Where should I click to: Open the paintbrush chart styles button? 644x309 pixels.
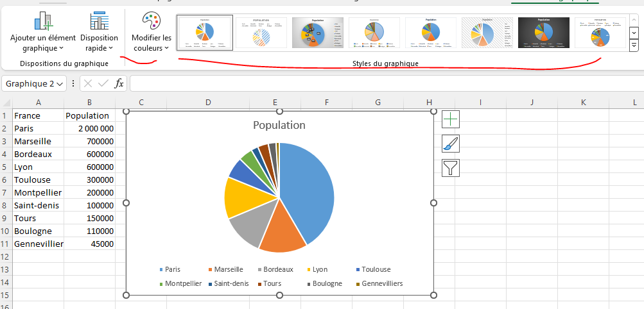(x=451, y=144)
